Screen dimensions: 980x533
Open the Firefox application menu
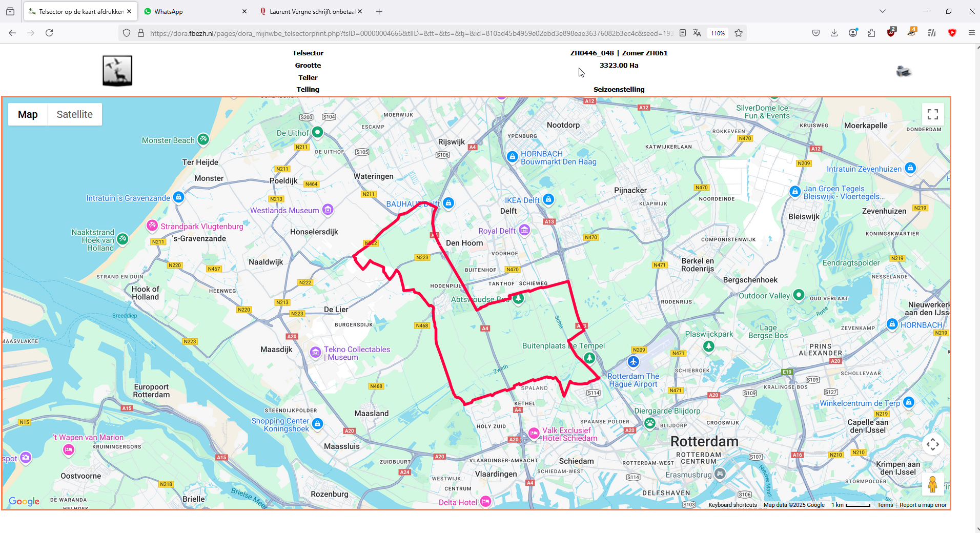click(971, 33)
